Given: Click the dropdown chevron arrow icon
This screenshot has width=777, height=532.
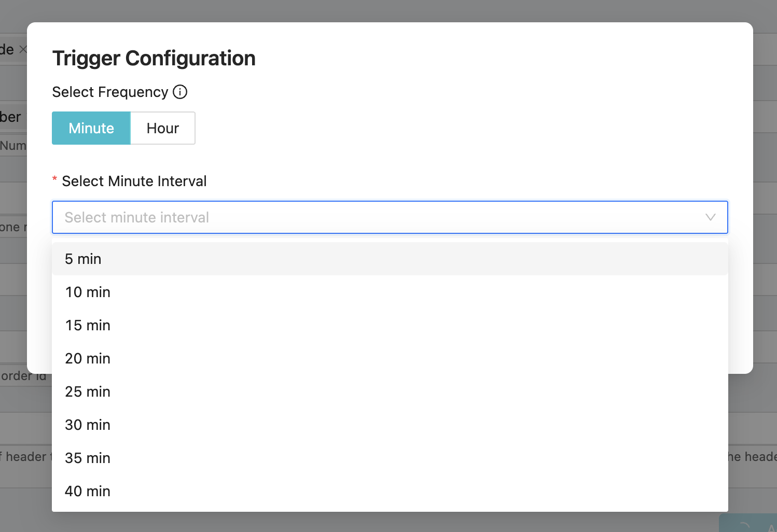Looking at the screenshot, I should (710, 217).
